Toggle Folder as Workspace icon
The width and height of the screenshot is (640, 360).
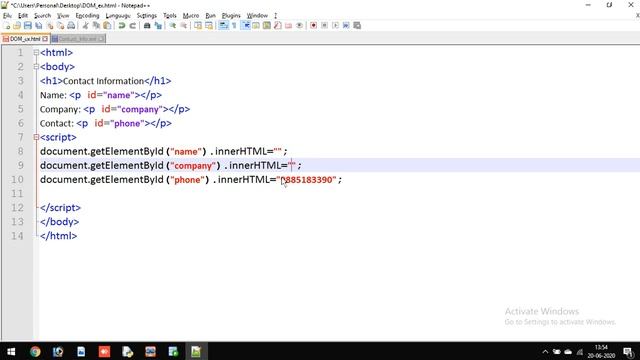pos(289,26)
